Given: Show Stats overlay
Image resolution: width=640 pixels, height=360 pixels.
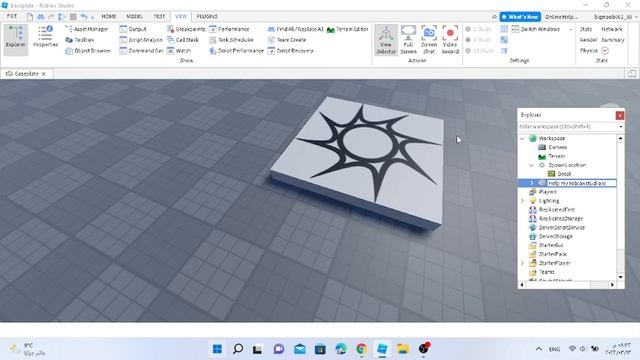Looking at the screenshot, I should pos(586,29).
